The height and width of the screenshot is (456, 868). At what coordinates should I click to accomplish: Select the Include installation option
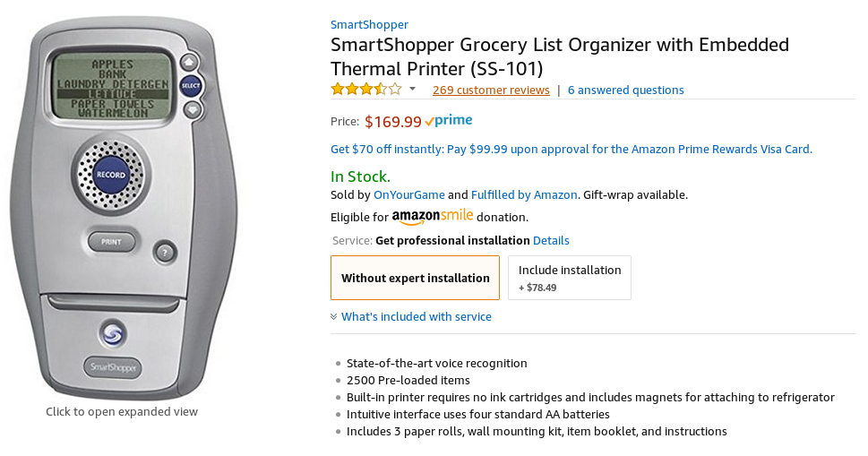point(570,277)
